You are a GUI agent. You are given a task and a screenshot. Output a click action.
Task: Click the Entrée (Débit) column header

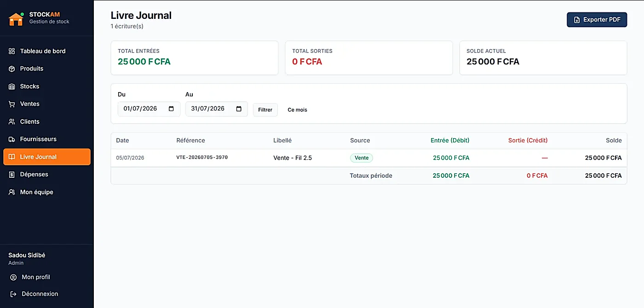[x=450, y=140]
